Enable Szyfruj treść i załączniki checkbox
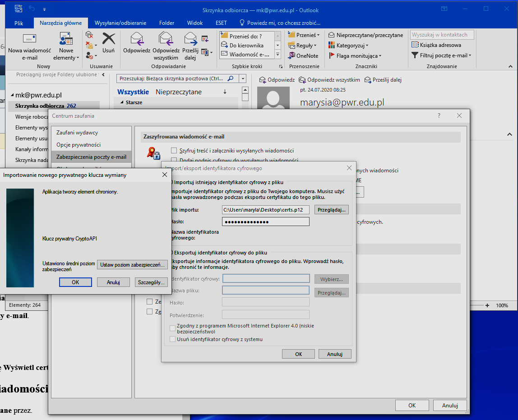The height and width of the screenshot is (420, 518). coord(174,150)
